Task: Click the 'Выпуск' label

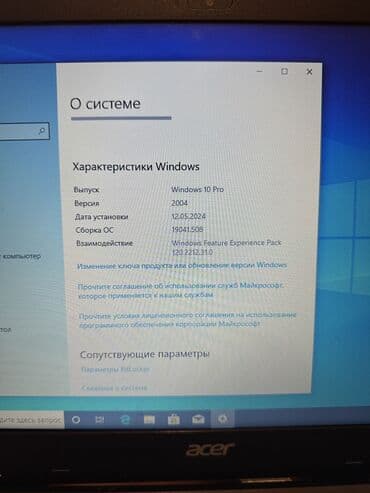Action: pyautogui.click(x=87, y=190)
